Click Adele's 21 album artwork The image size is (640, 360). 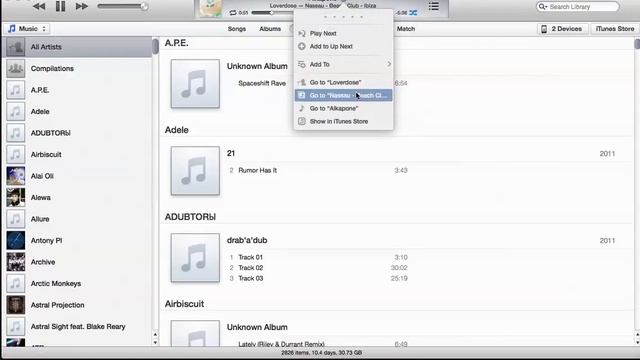click(x=195, y=171)
